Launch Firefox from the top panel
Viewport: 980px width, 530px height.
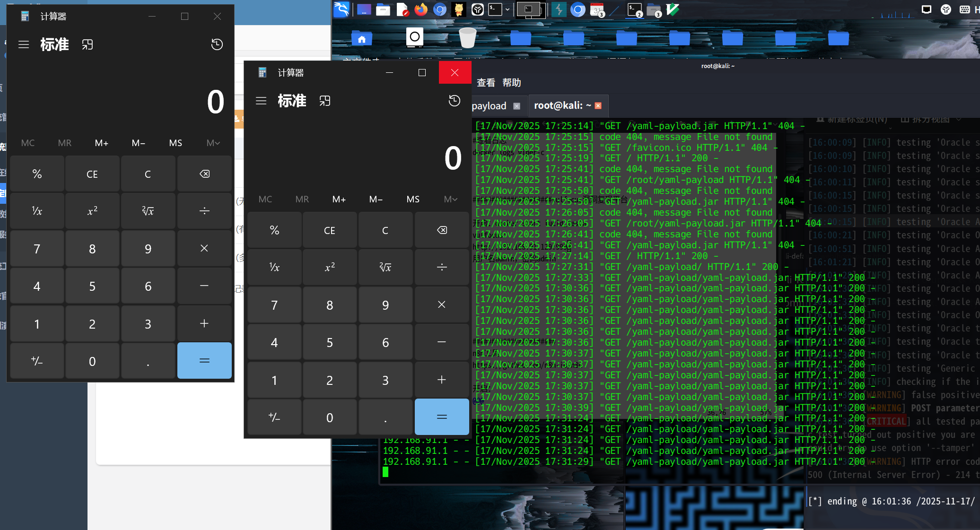click(420, 9)
